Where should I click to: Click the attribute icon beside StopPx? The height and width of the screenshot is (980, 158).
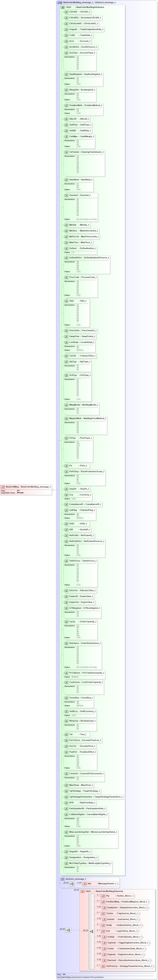tap(66, 489)
